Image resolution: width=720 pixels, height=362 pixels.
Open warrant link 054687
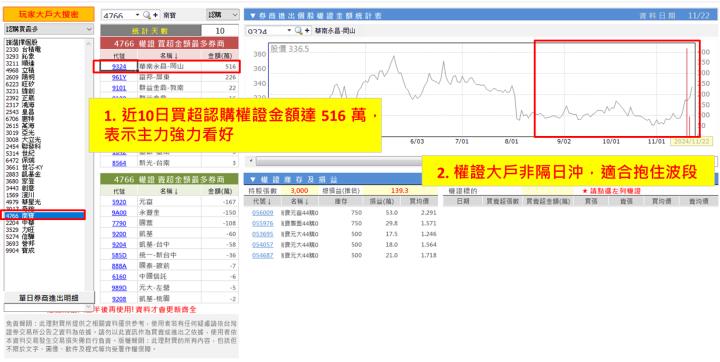[263, 255]
